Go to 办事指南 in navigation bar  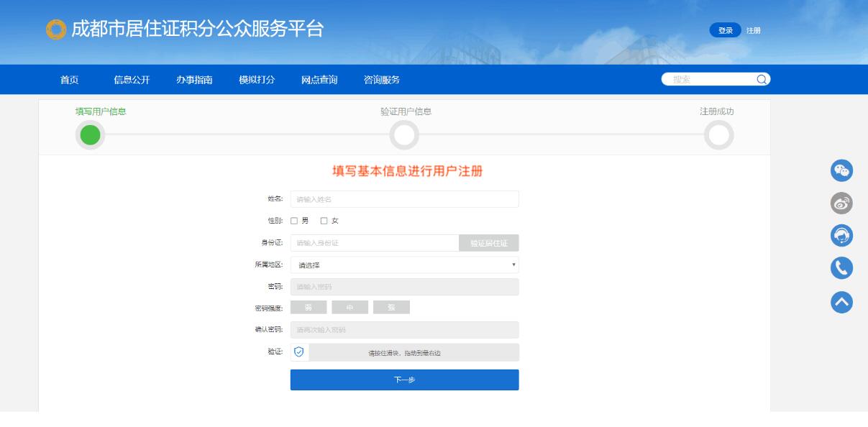194,80
